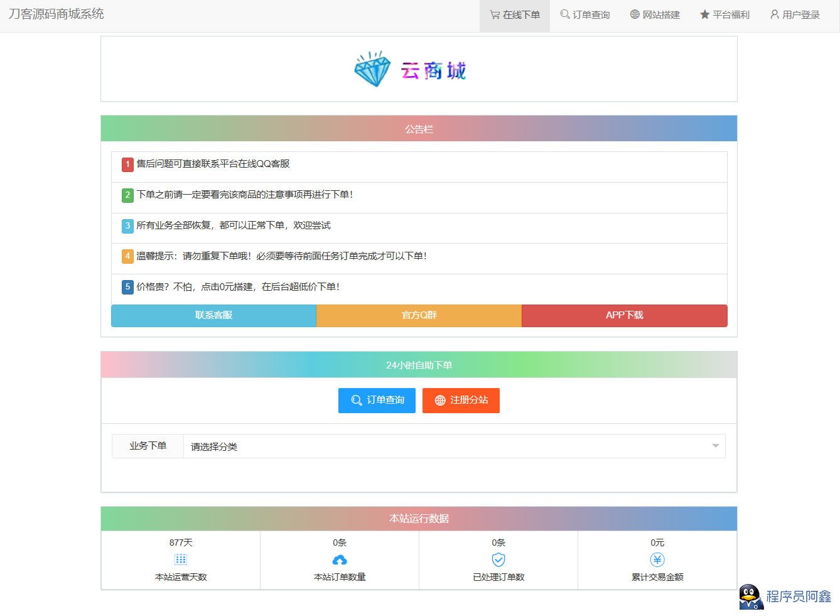This screenshot has width=840, height=616.
Task: Click the penguin avatar icon at bottom right
Action: point(750,597)
